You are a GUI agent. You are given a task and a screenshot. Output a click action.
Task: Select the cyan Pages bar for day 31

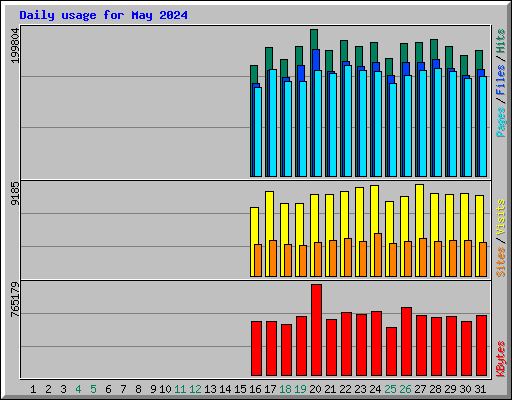click(x=483, y=126)
